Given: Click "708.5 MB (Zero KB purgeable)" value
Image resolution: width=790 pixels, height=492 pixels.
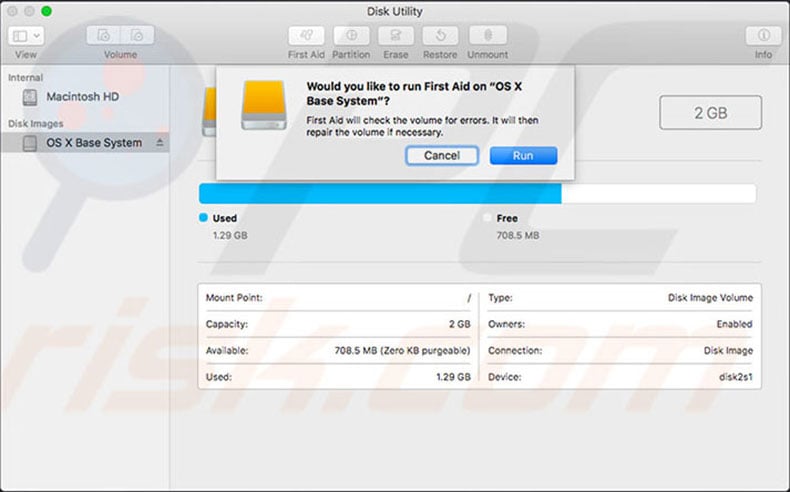Looking at the screenshot, I should (403, 350).
